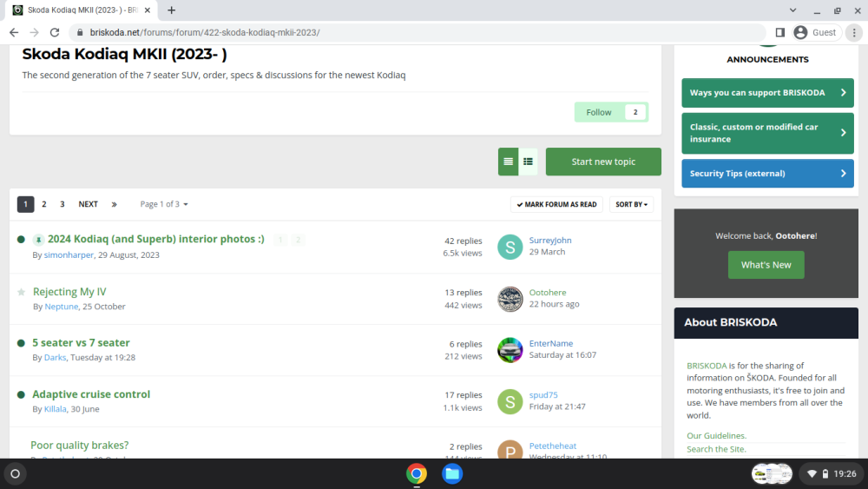
Task: Open spud75's profile link
Action: pos(543,395)
